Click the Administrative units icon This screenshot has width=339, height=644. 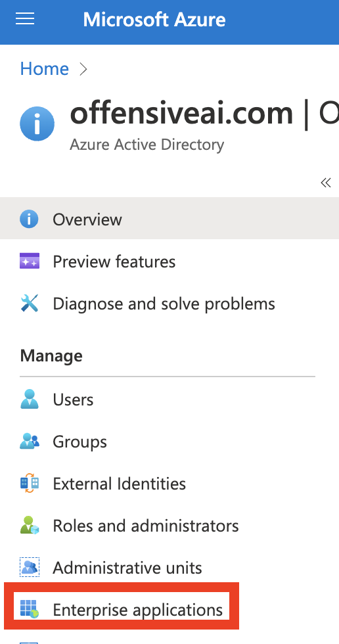point(30,567)
